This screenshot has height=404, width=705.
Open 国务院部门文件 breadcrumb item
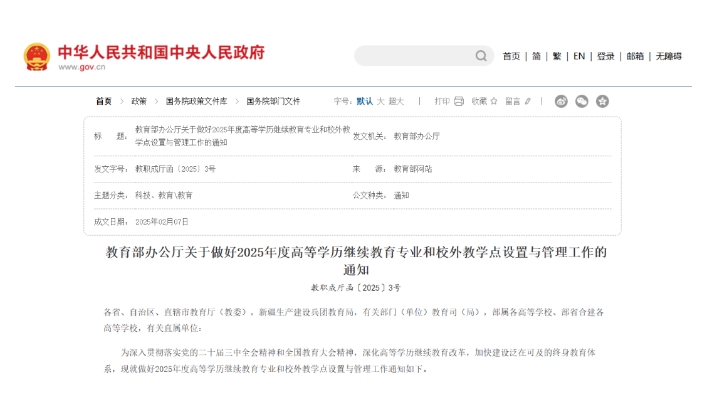[273, 101]
